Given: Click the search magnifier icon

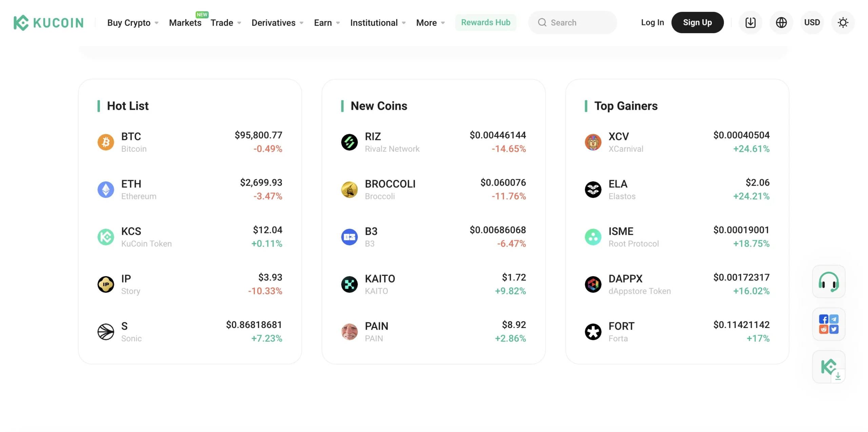Looking at the screenshot, I should [542, 22].
